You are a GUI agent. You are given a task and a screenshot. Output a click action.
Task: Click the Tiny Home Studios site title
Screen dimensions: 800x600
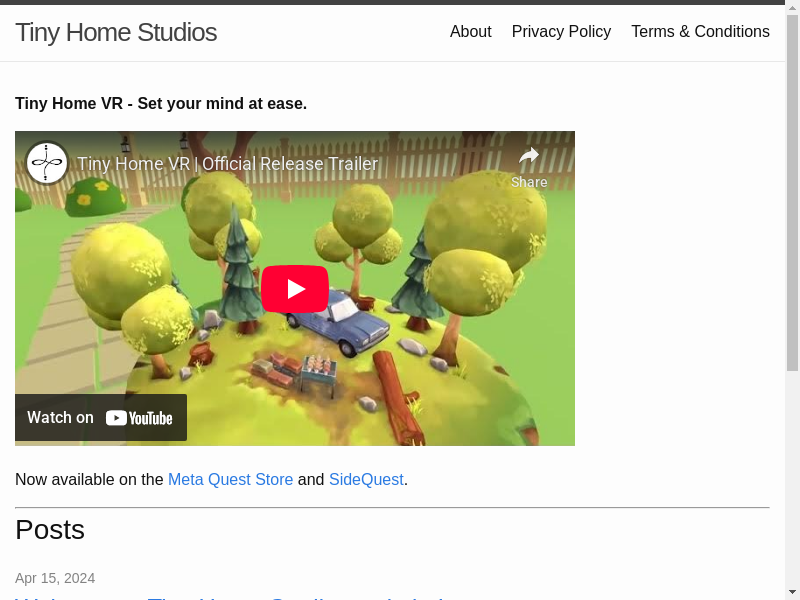pyautogui.click(x=116, y=32)
